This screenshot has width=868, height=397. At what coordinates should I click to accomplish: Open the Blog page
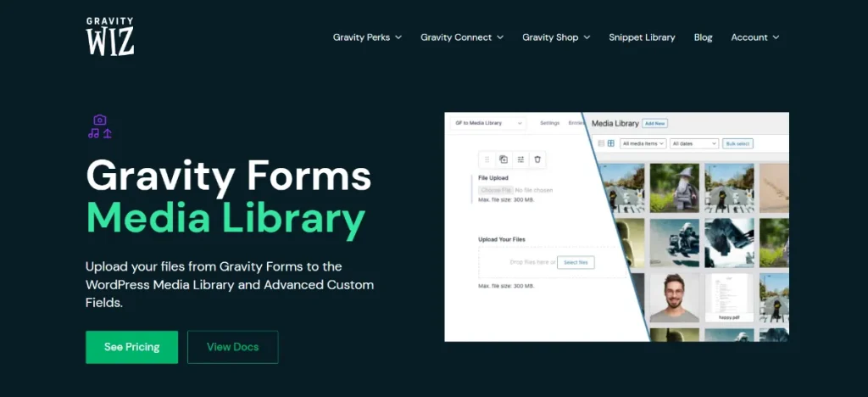(x=703, y=37)
